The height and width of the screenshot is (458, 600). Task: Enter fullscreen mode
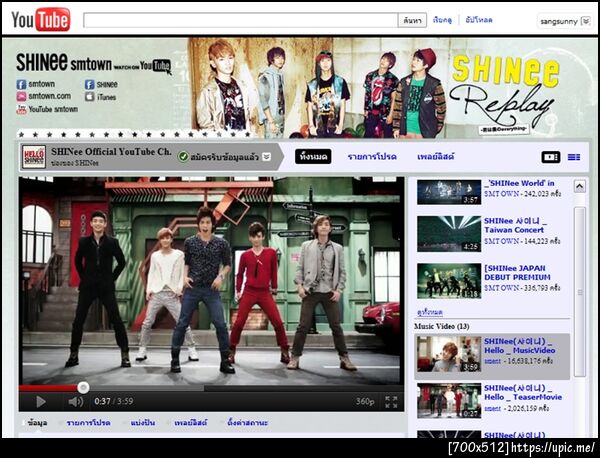pyautogui.click(x=391, y=402)
